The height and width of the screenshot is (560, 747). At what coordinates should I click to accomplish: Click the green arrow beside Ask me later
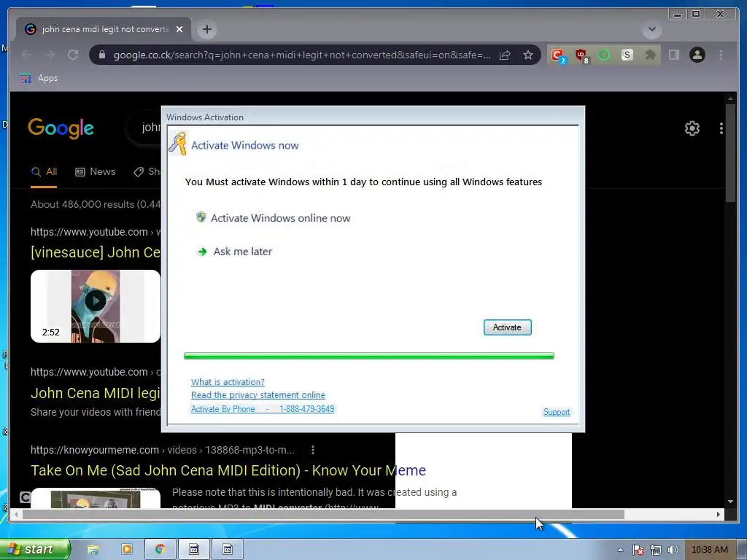tap(202, 252)
